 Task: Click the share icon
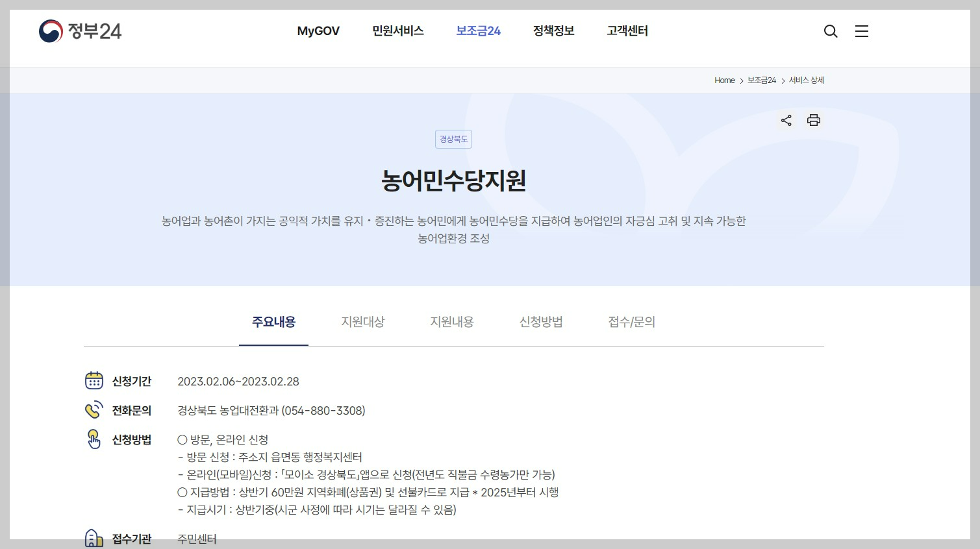[786, 120]
